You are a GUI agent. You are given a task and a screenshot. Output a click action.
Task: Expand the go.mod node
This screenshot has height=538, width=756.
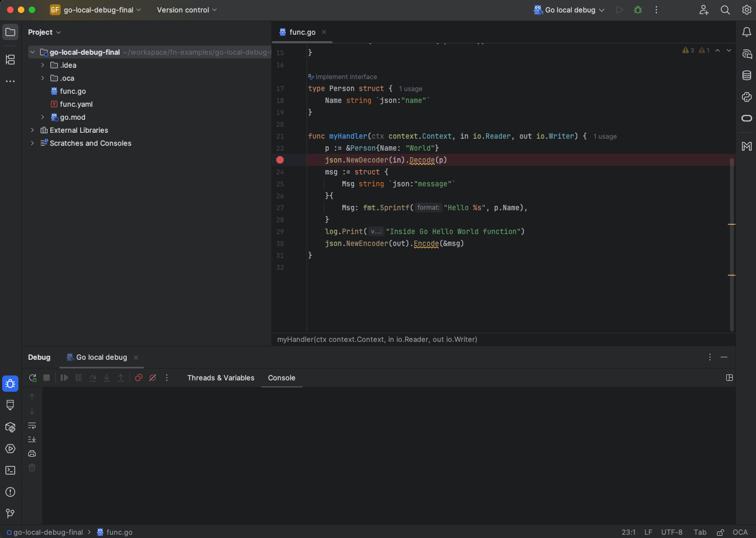pos(43,117)
